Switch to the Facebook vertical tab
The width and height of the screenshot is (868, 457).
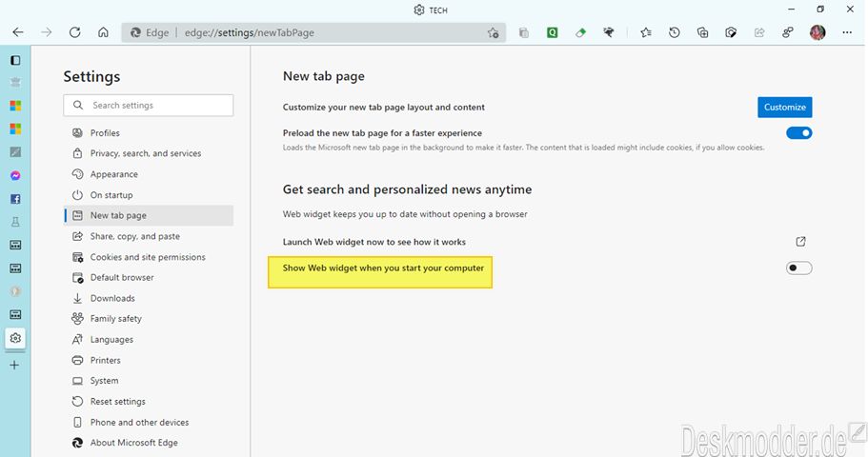(15, 199)
